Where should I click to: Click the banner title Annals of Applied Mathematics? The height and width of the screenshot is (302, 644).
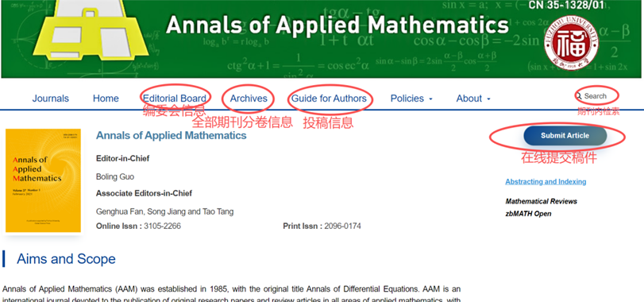337,25
